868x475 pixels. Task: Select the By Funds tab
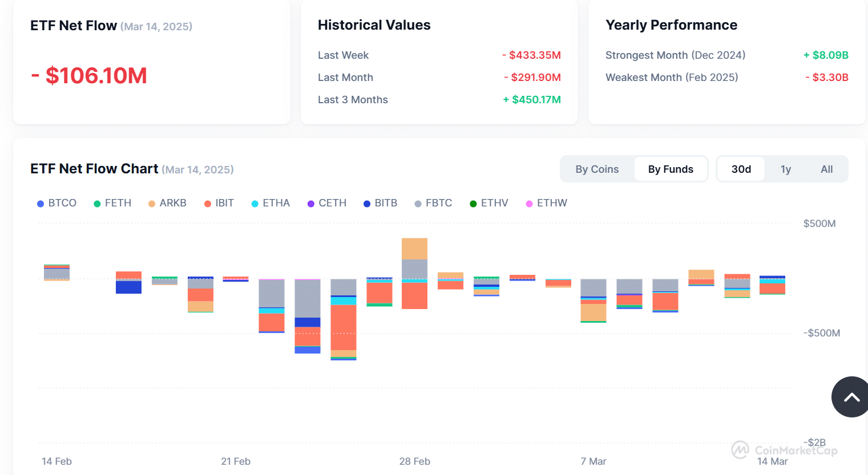tap(671, 169)
